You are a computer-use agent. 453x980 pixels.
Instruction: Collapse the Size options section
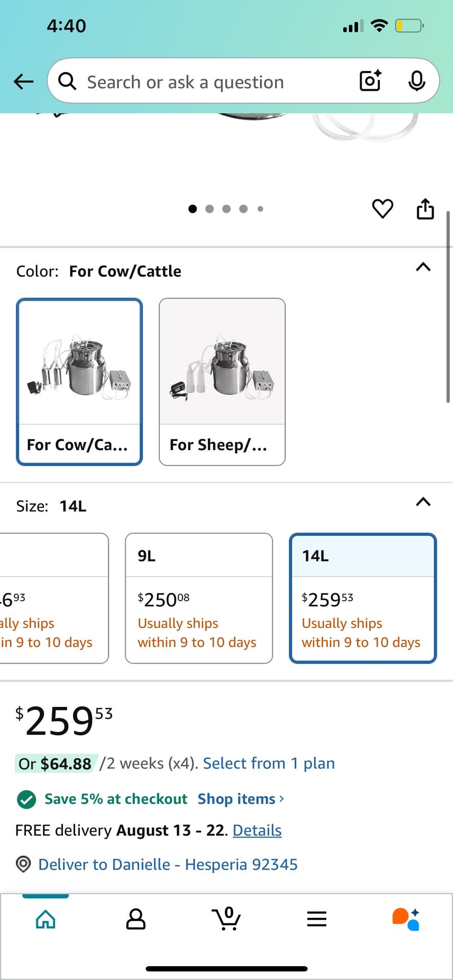(423, 502)
